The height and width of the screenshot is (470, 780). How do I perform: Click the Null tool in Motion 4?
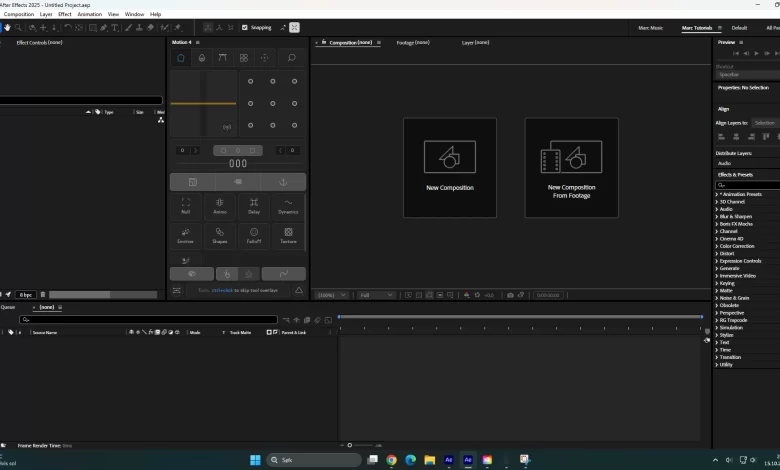click(186, 206)
